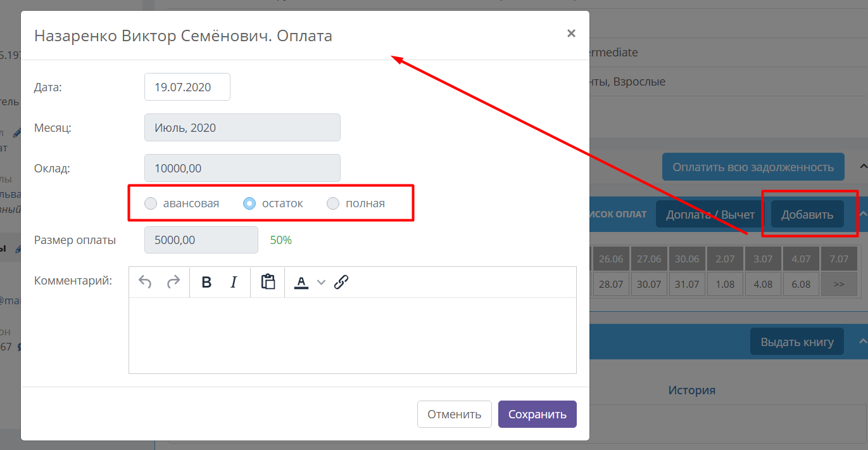The image size is (868, 450).
Task: Collapse section above Оплатить всю задолженность
Action: point(863,167)
